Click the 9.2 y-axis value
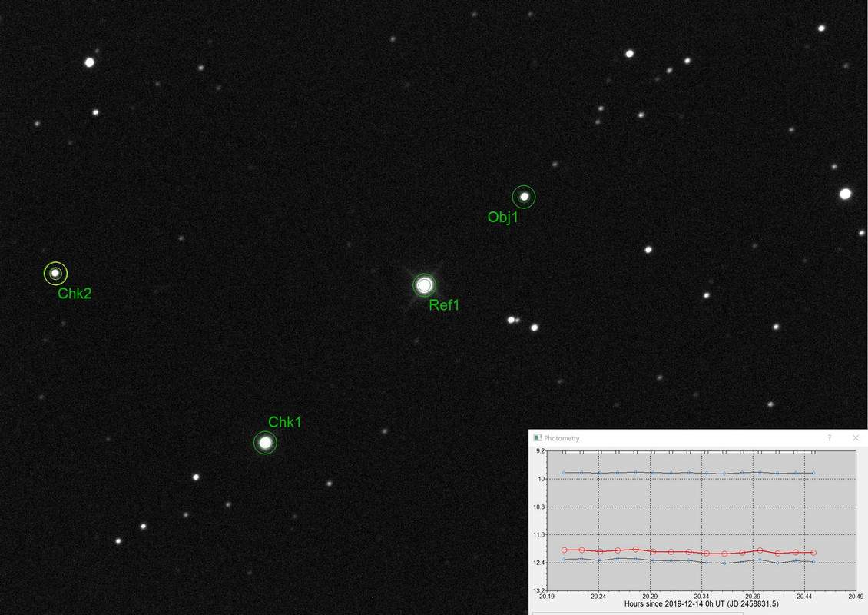Viewport: 868px width, 615px height. coord(540,451)
